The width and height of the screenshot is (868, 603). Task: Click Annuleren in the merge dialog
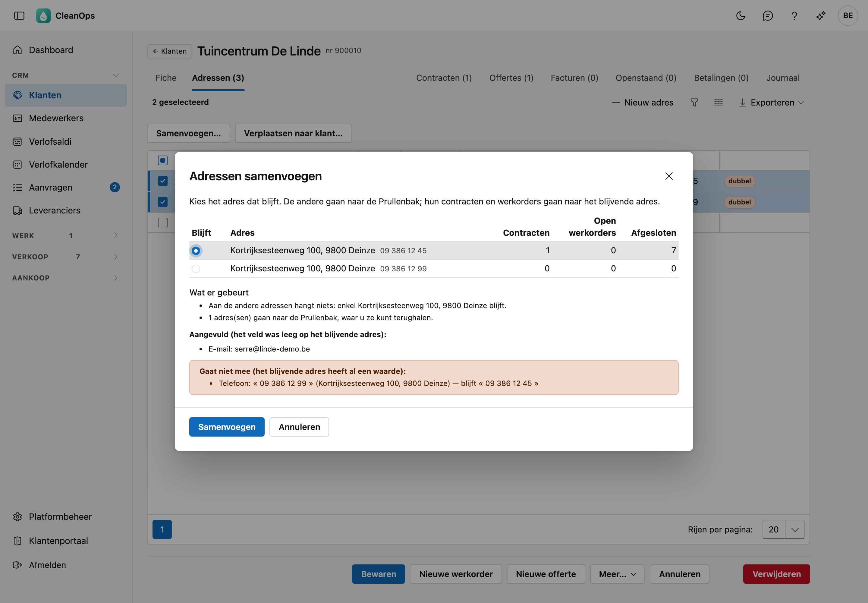tap(299, 427)
